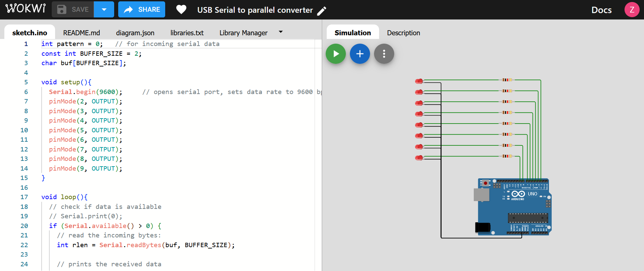The image size is (644, 271).
Task: Switch to the README.md tab
Action: 82,33
